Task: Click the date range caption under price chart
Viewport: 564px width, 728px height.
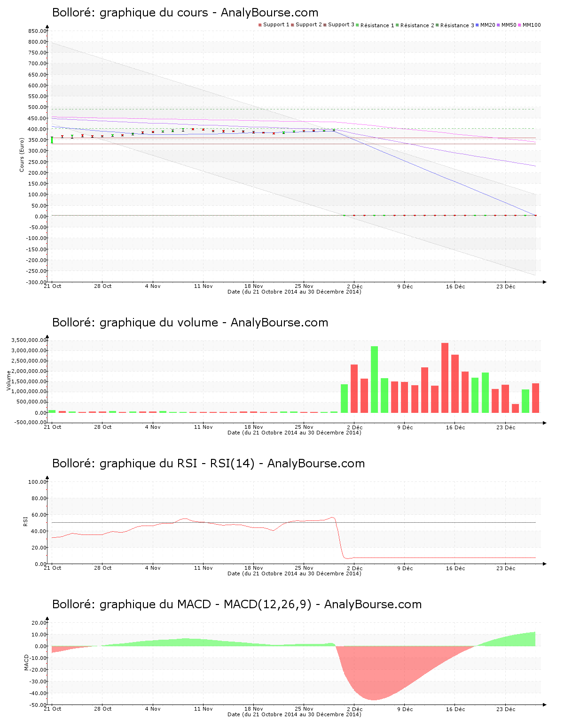Action: click(x=294, y=292)
